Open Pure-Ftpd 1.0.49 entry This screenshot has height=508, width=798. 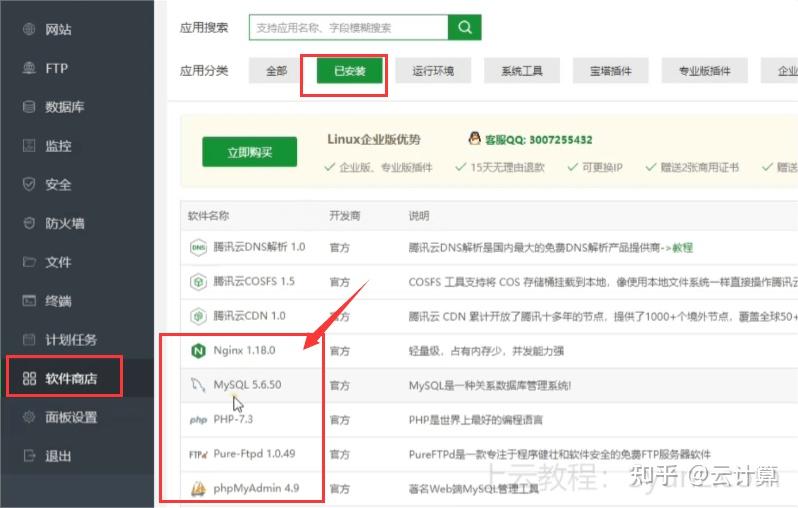(x=254, y=454)
